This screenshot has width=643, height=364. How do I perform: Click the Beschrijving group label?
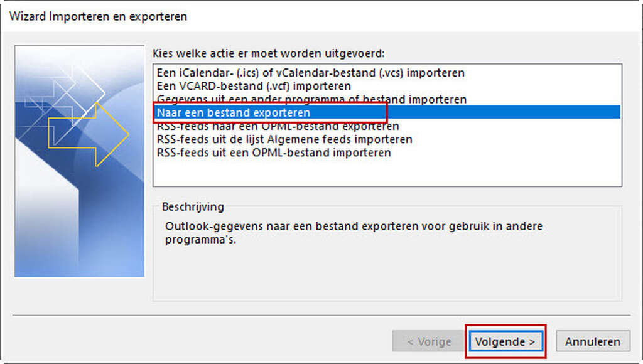[193, 206]
